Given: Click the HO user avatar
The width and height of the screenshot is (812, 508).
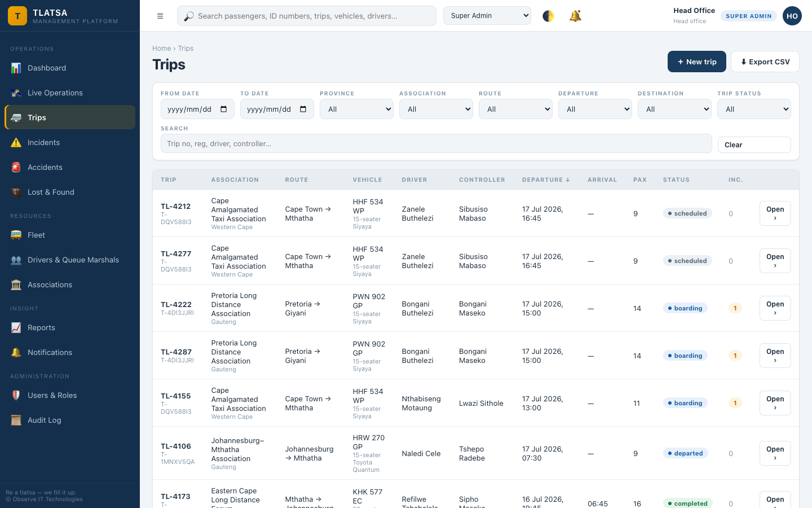Looking at the screenshot, I should (792, 16).
